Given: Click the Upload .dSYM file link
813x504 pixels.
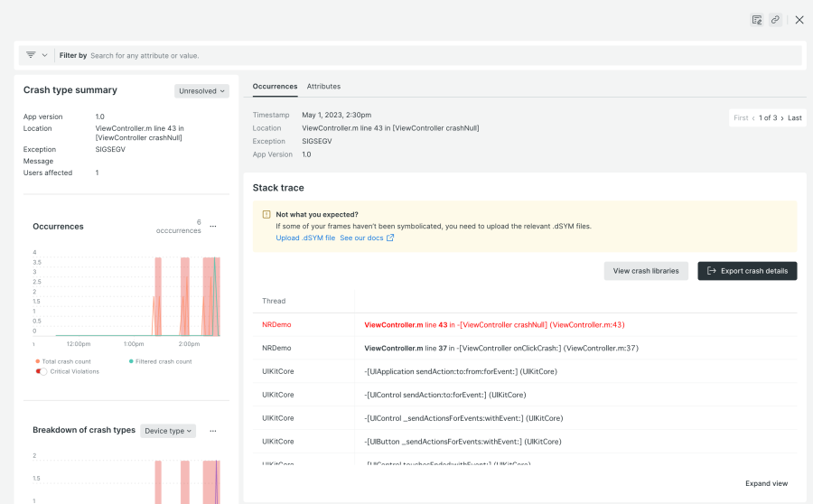Looking at the screenshot, I should pyautogui.click(x=305, y=238).
